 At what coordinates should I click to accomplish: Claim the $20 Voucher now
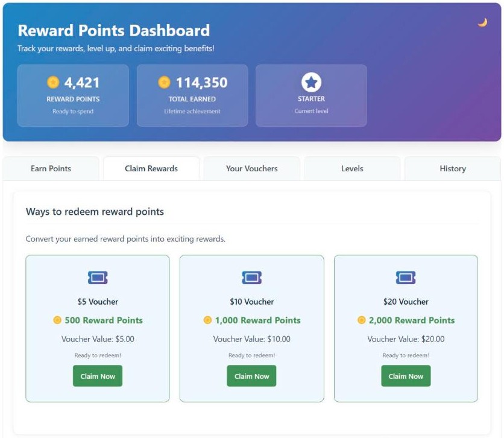406,376
